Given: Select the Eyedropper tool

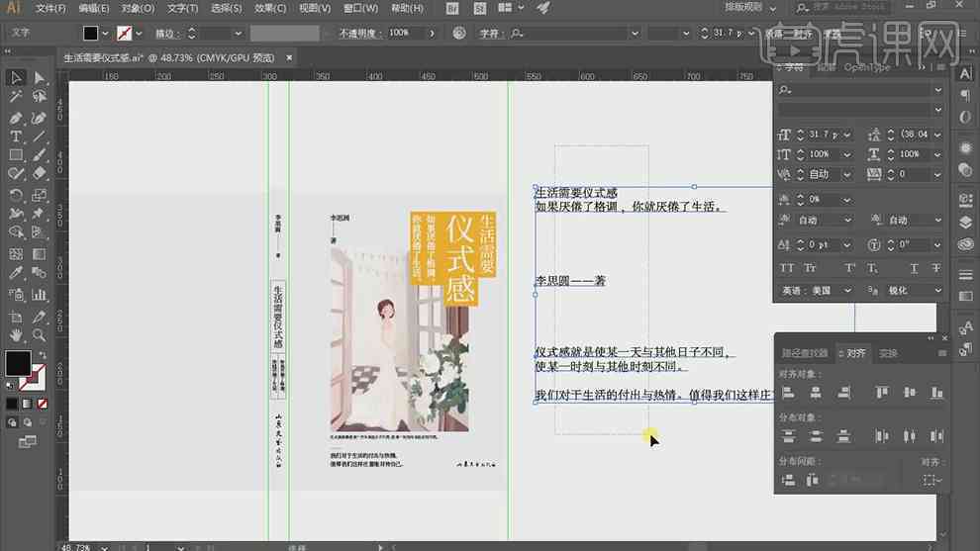Looking at the screenshot, I should pos(16,272).
